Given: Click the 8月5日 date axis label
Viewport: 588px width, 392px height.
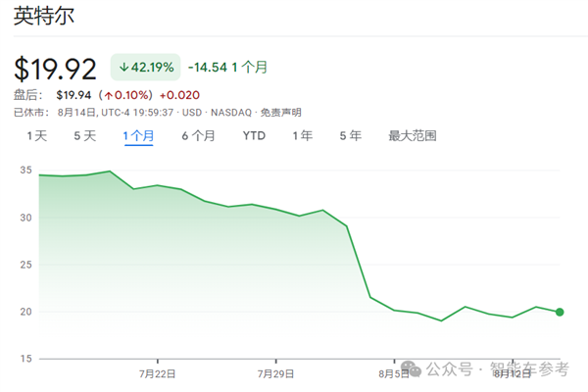Looking at the screenshot, I should coord(395,372).
